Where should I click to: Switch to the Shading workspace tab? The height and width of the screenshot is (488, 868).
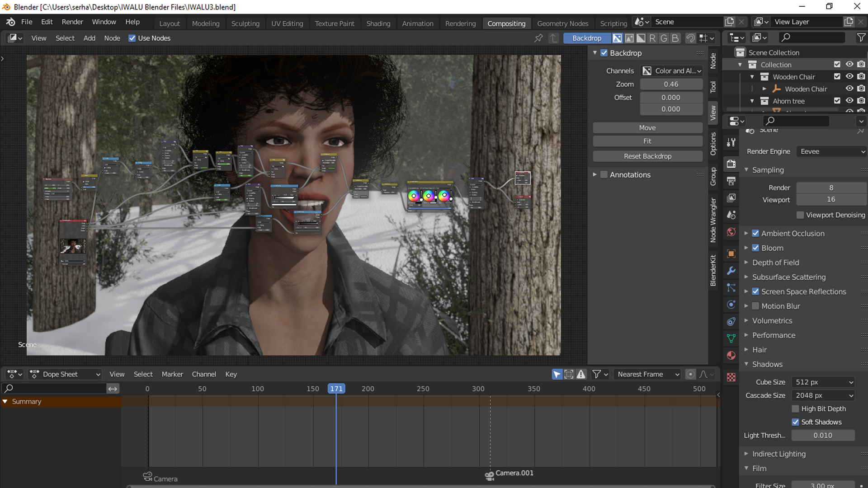tap(378, 23)
